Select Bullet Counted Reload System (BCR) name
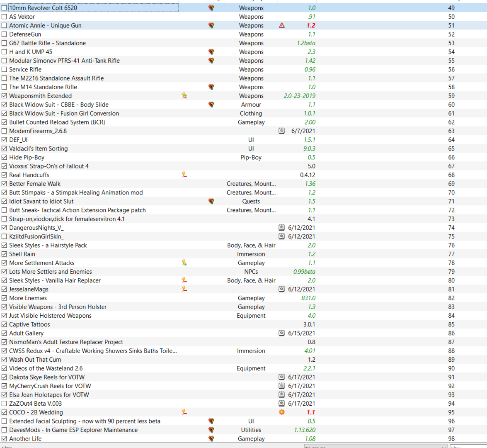 [x=57, y=122]
